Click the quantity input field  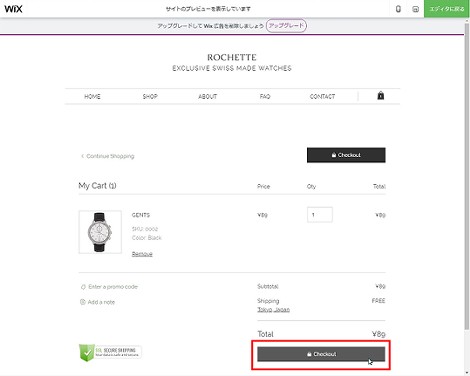coord(320,215)
